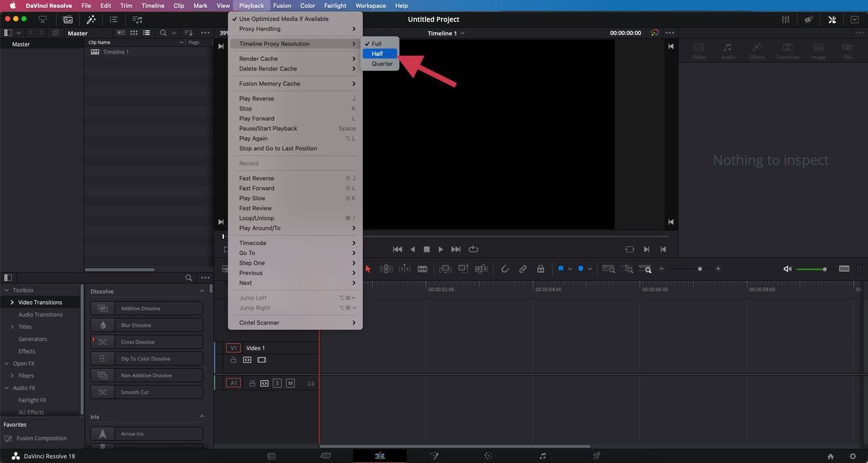Lock the Video 1 track

click(234, 360)
